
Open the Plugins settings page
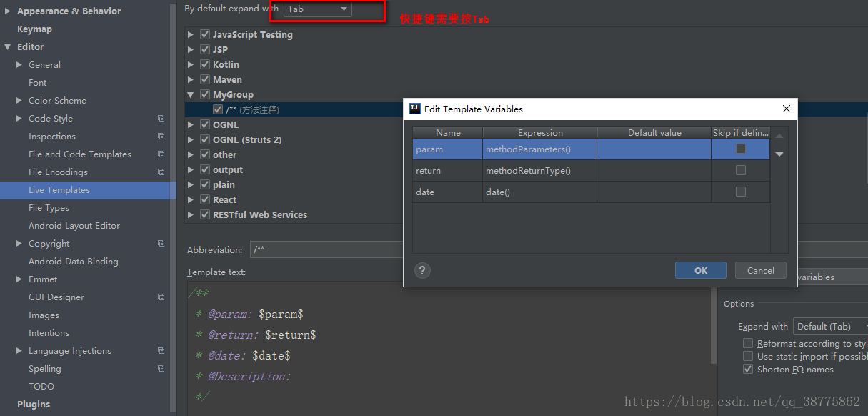[x=34, y=405]
